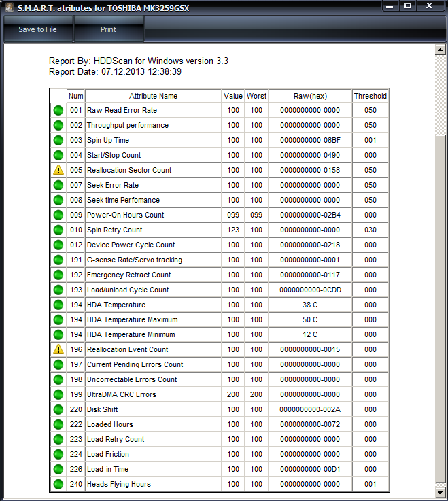
Task: Click the warning icon for Reallocation Sector Count
Action: 58,170
